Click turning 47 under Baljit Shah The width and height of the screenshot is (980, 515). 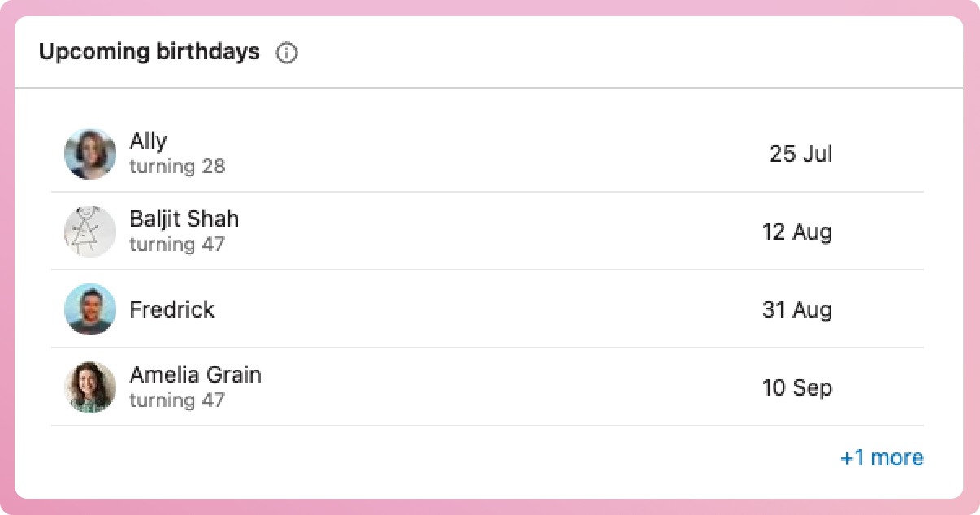click(x=177, y=245)
